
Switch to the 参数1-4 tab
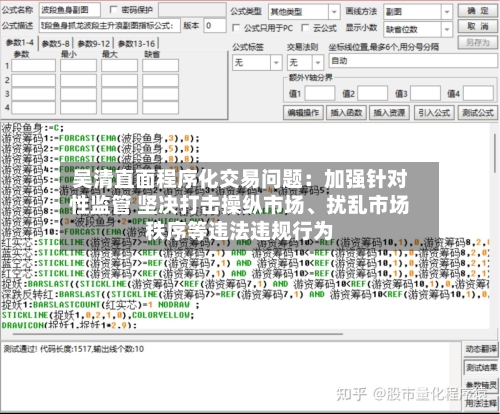click(x=20, y=43)
